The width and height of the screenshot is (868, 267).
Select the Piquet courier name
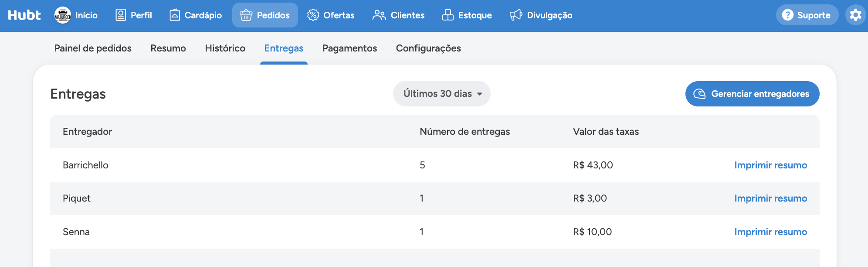[77, 199]
